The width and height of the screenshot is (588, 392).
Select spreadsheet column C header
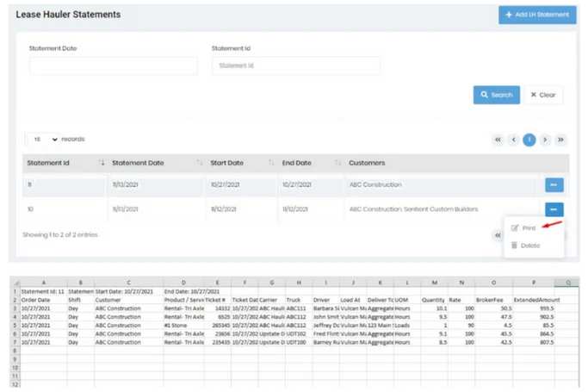[128, 283]
